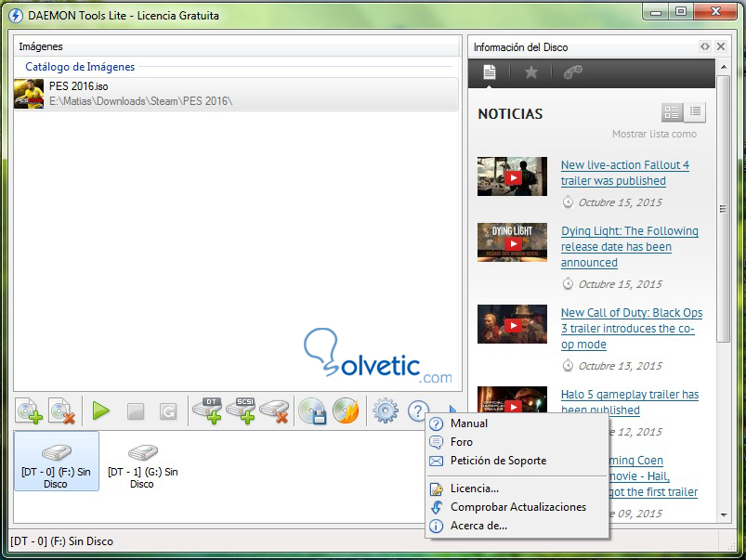Open Call of Duty Black Ops 3 link
746x560 pixels.
(x=632, y=329)
